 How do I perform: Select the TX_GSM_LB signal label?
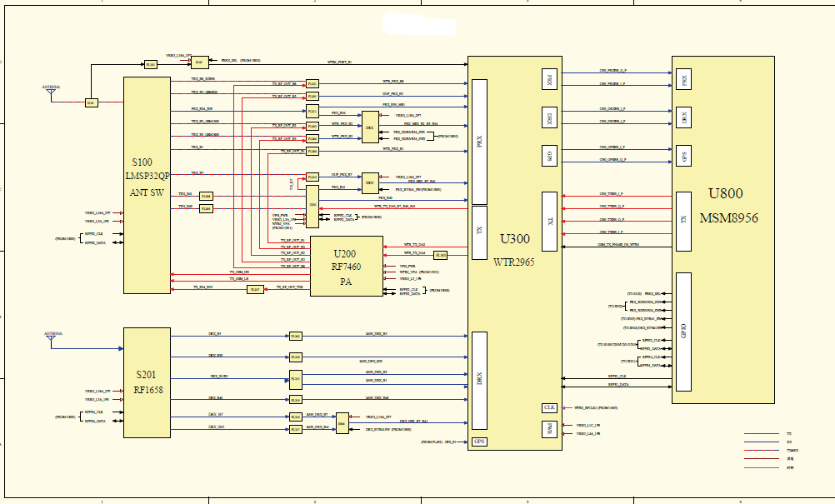click(239, 278)
